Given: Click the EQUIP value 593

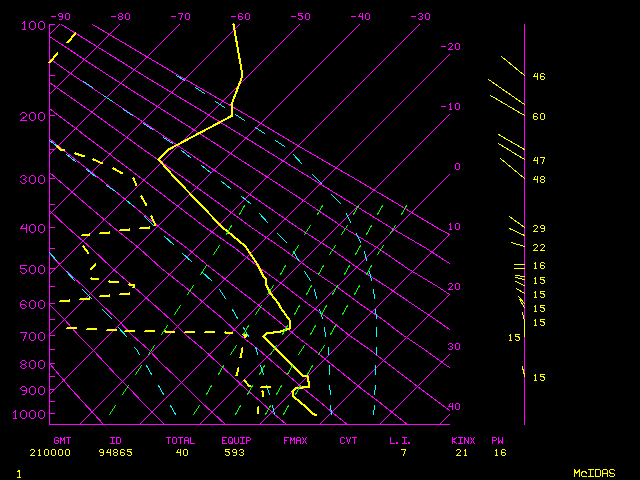Looking at the screenshot, I should (236, 452).
